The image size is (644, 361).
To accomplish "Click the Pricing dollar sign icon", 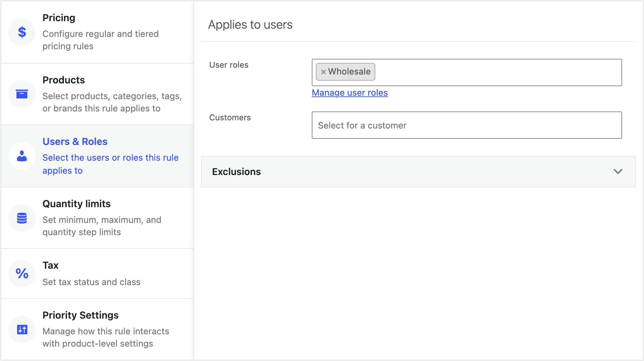I will [x=22, y=32].
